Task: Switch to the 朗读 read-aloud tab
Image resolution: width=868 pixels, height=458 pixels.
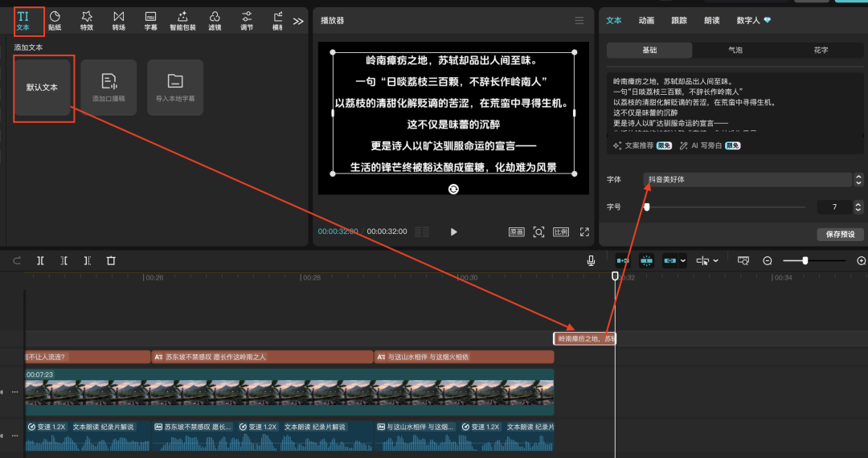Action: [712, 20]
